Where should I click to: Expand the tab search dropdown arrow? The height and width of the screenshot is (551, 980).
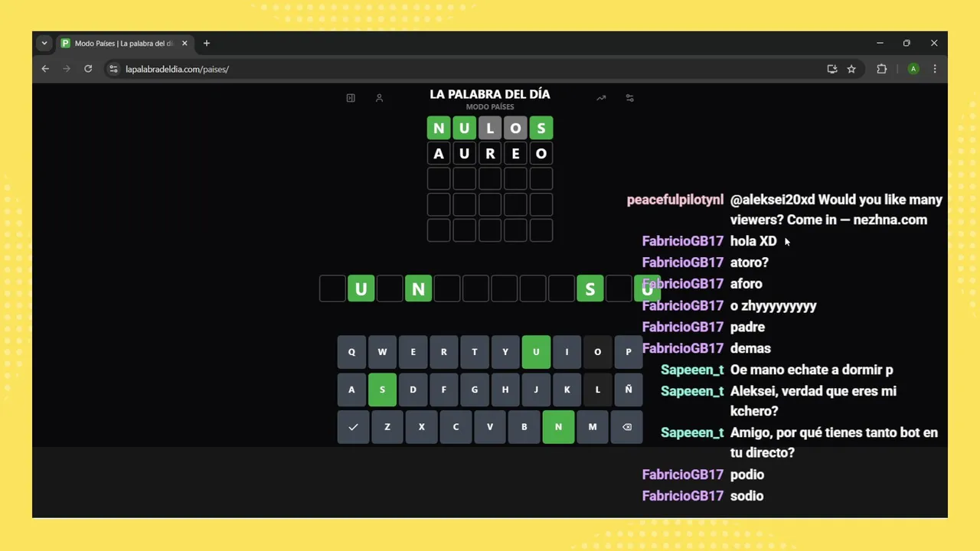44,44
